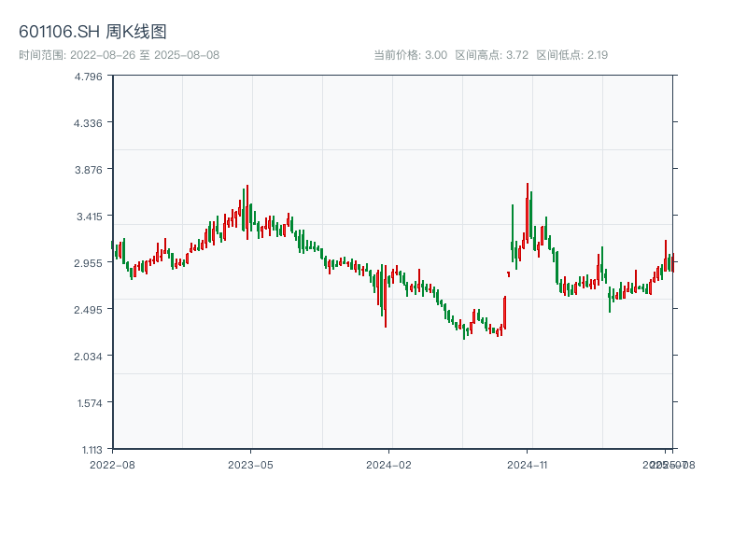The width and height of the screenshot is (747, 560).
Task: Click the 区间低点 2.19 label
Action: click(x=571, y=55)
